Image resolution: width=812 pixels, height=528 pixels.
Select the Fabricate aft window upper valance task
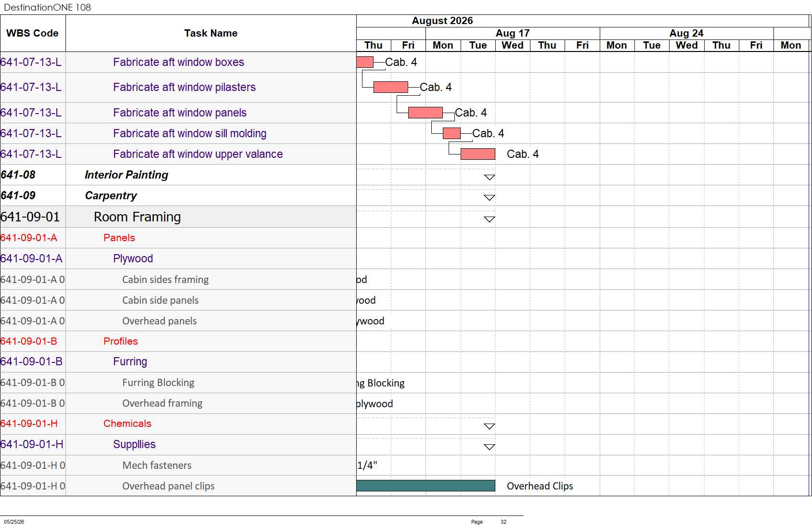click(198, 154)
